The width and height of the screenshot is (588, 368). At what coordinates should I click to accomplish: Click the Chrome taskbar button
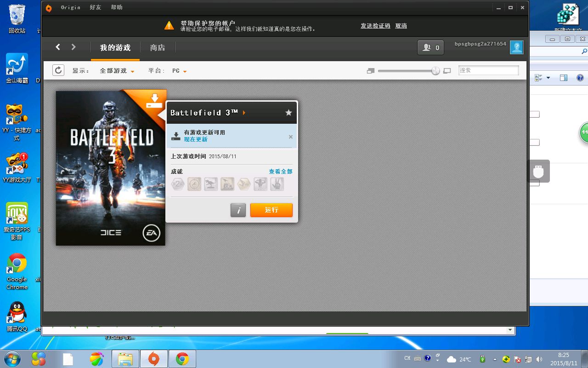183,359
